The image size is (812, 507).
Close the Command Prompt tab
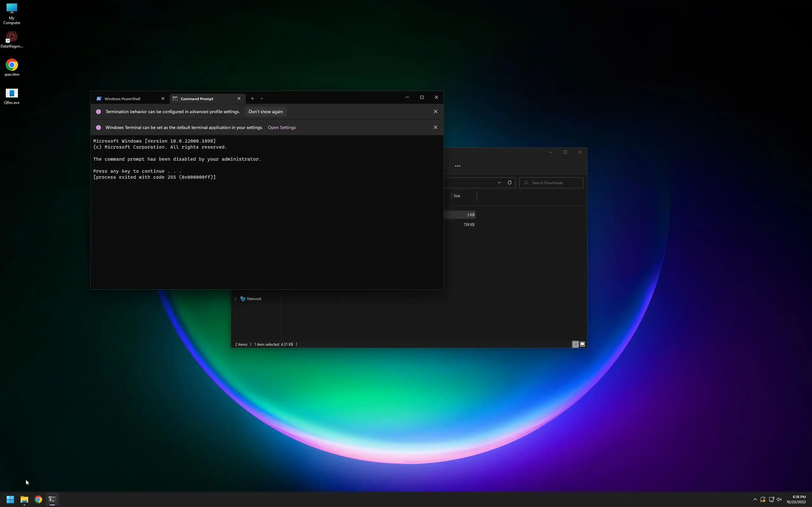pyautogui.click(x=239, y=99)
